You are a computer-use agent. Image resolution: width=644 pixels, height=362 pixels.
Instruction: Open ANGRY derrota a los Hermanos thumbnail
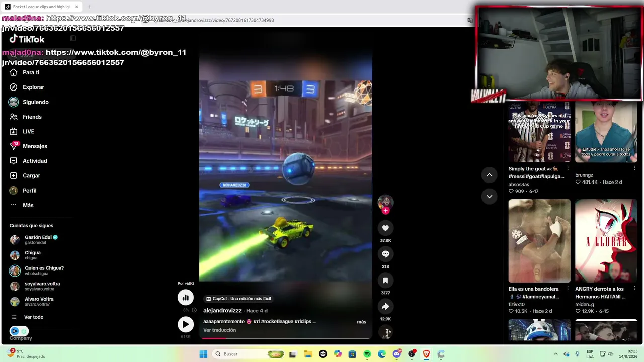[606, 241]
